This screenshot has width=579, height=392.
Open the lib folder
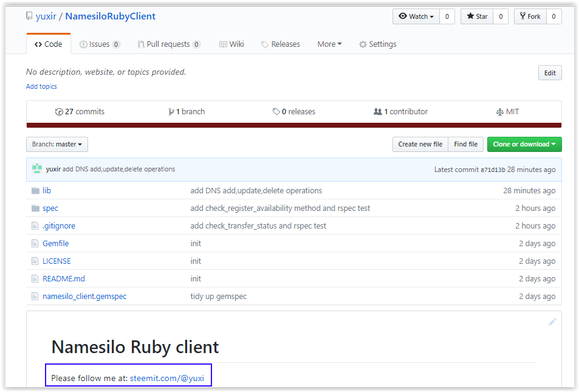pyautogui.click(x=47, y=191)
